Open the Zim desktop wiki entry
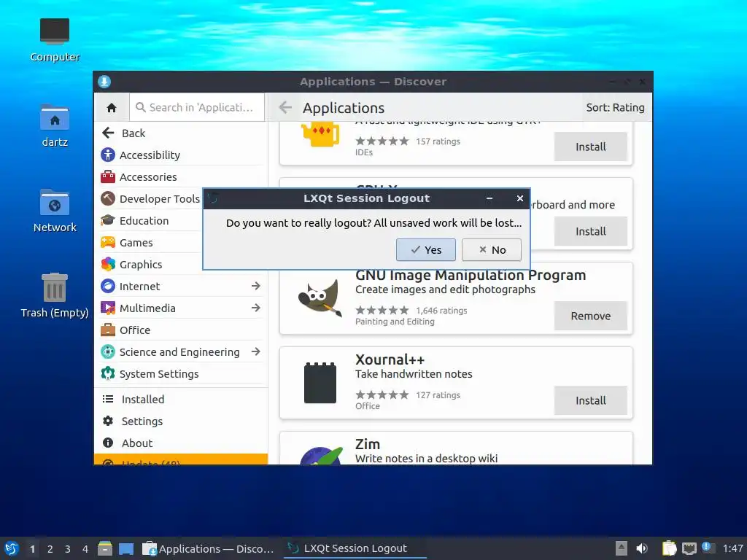This screenshot has width=747, height=560. (456, 448)
